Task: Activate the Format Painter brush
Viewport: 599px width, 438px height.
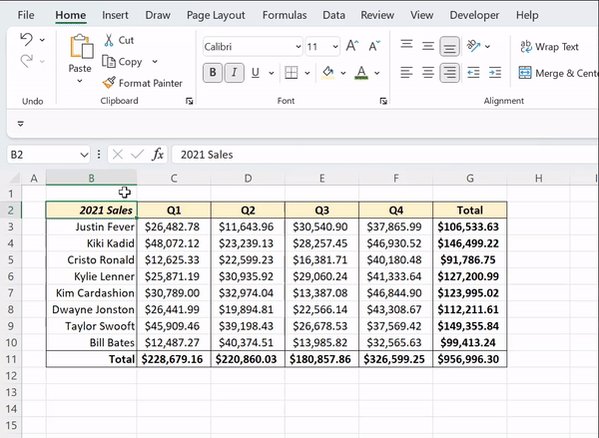Action: click(109, 82)
